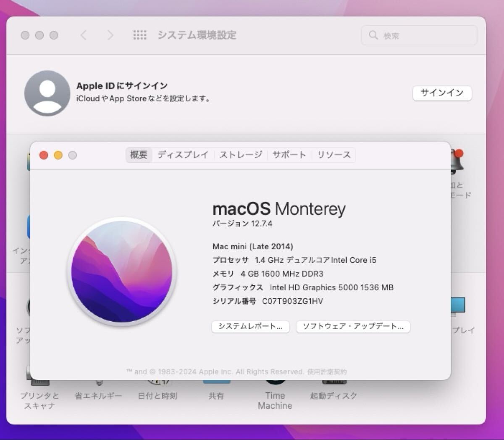Click the macOS Monterey title text
Viewport: 504px width, 440px height.
(x=279, y=209)
